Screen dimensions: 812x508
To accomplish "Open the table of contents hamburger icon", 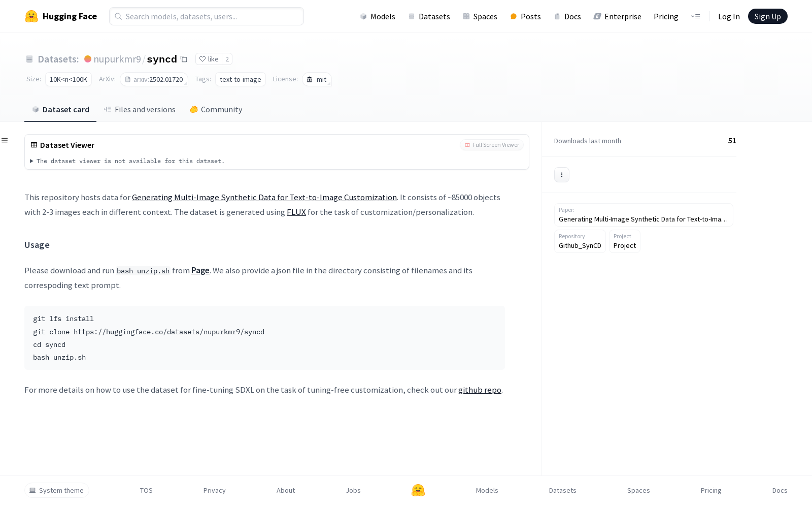I will (5, 140).
